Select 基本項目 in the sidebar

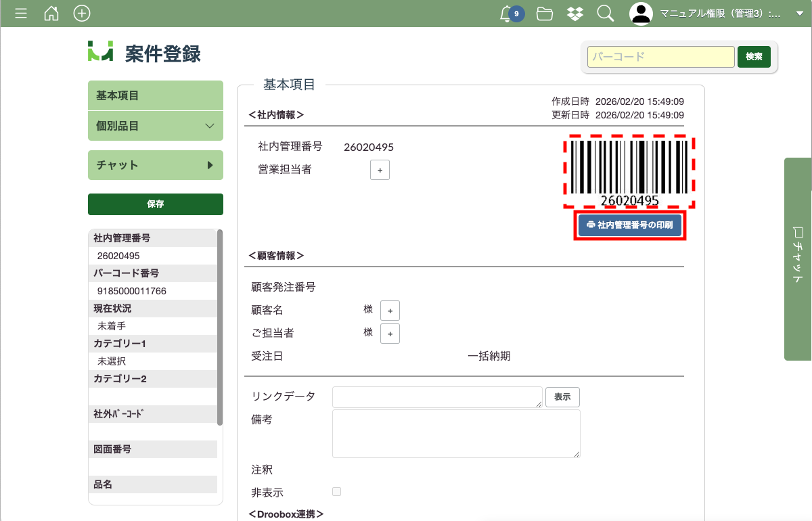pyautogui.click(x=156, y=95)
